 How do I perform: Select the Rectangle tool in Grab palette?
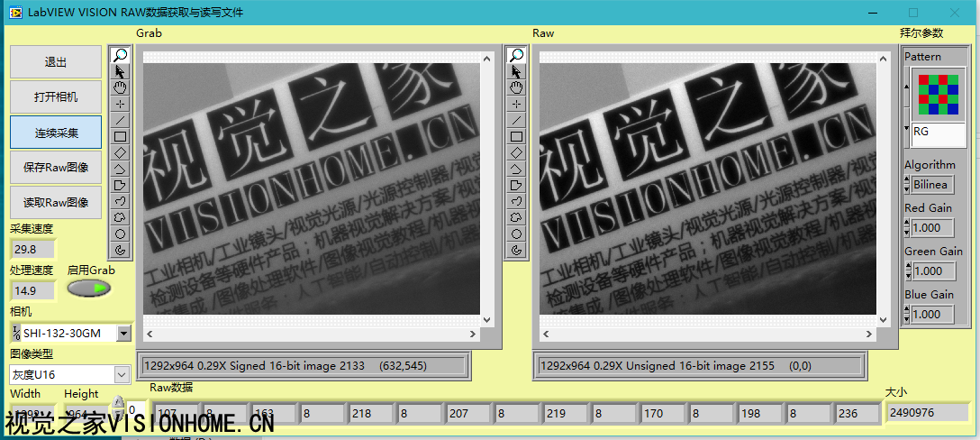120,136
